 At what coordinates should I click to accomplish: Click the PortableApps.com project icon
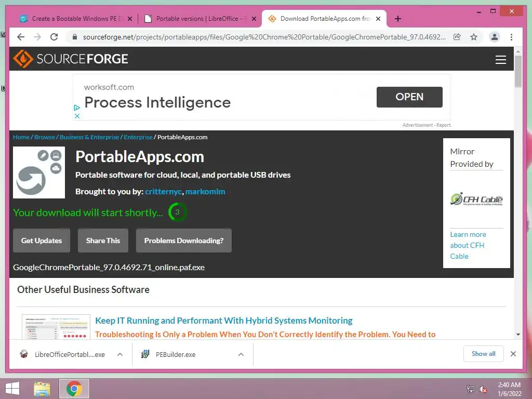[39, 172]
